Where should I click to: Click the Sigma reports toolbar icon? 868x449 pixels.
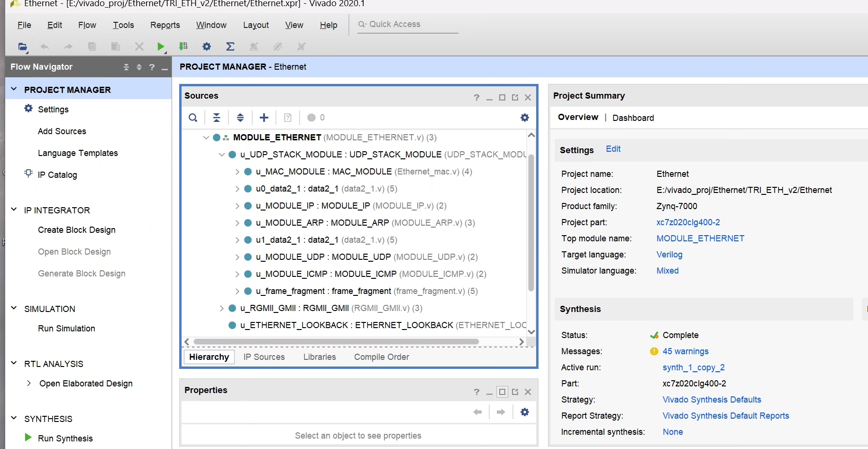230,46
